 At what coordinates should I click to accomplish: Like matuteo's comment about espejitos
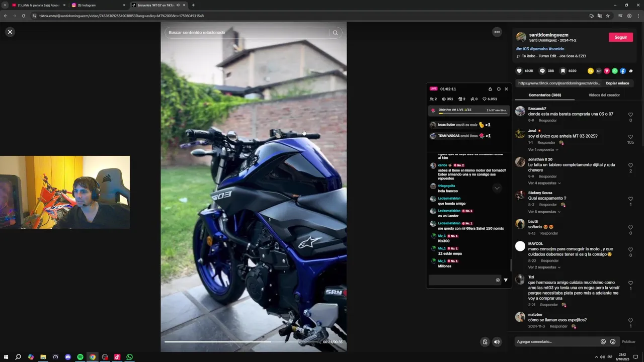pyautogui.click(x=630, y=320)
